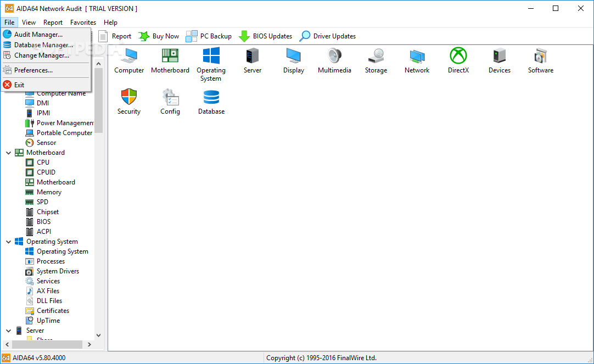
Task: Select CPUID tree item
Action: 40,172
